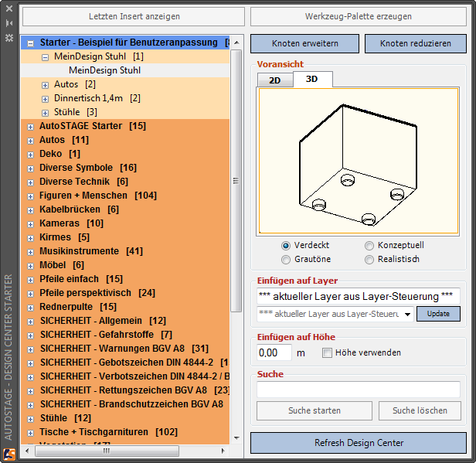Enable the Höhe verwenden checkbox
Screen dimensions: 476x463
(327, 352)
